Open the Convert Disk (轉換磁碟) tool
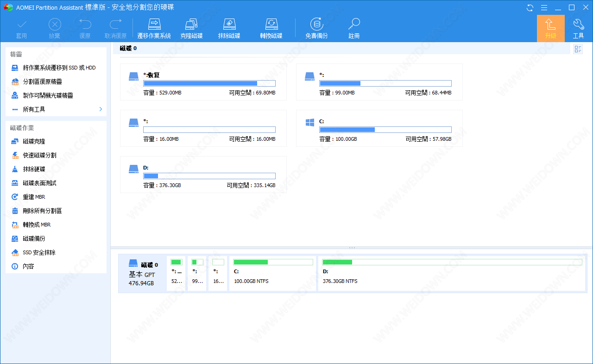Screen dimensions: 593x364 pos(271,28)
